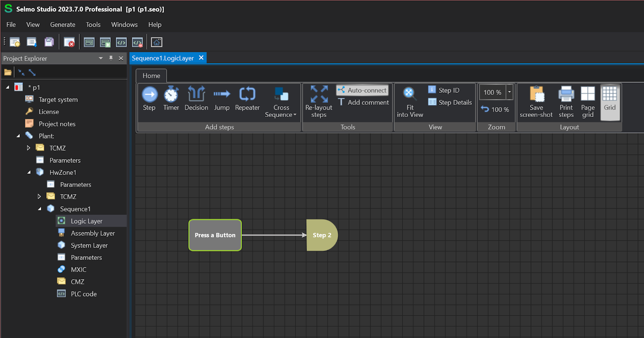Open the zoom percentage dropdown arrow
644x338 pixels.
(510, 92)
